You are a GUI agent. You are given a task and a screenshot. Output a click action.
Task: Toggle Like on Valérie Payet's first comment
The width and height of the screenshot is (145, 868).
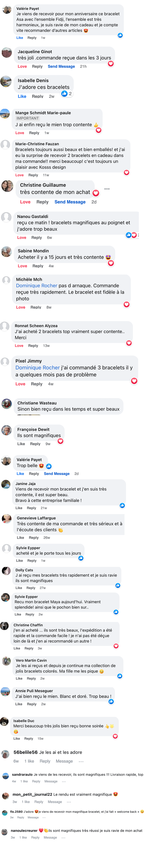20,38
